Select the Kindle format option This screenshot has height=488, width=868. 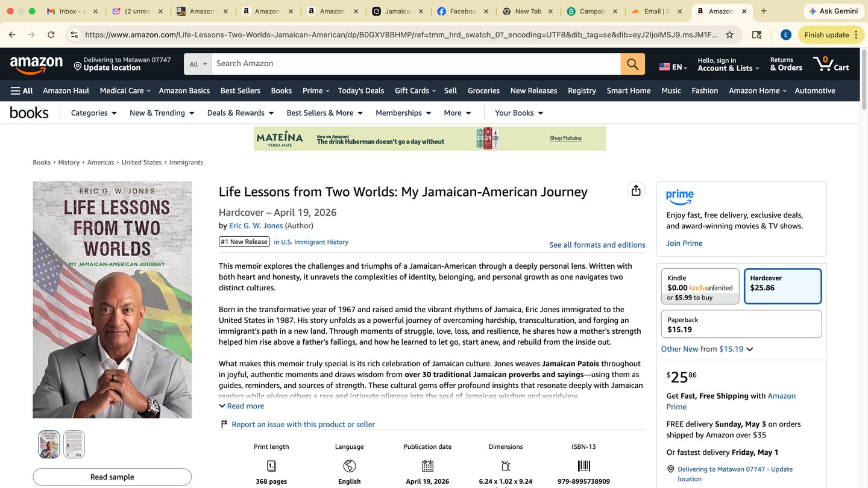(700, 286)
